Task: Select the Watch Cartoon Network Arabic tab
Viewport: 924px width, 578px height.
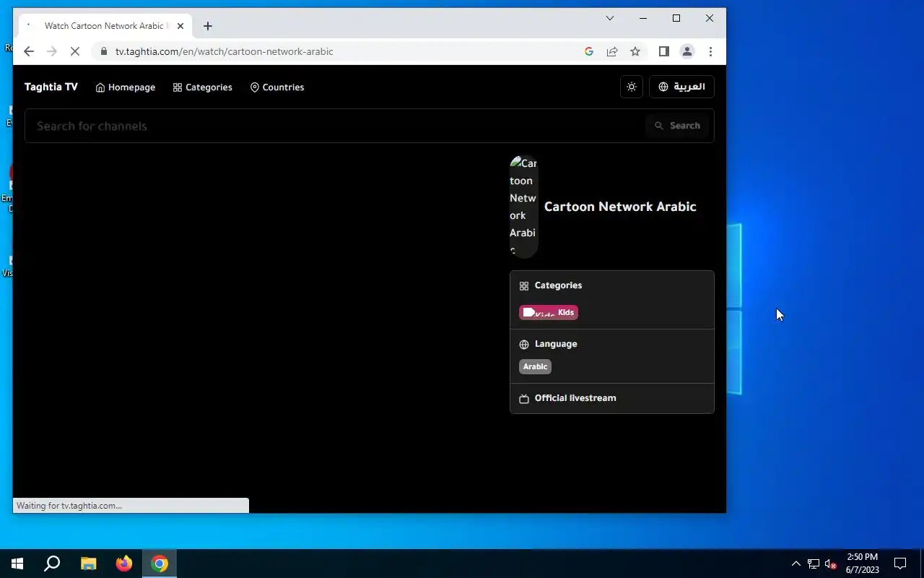Action: click(x=105, y=26)
